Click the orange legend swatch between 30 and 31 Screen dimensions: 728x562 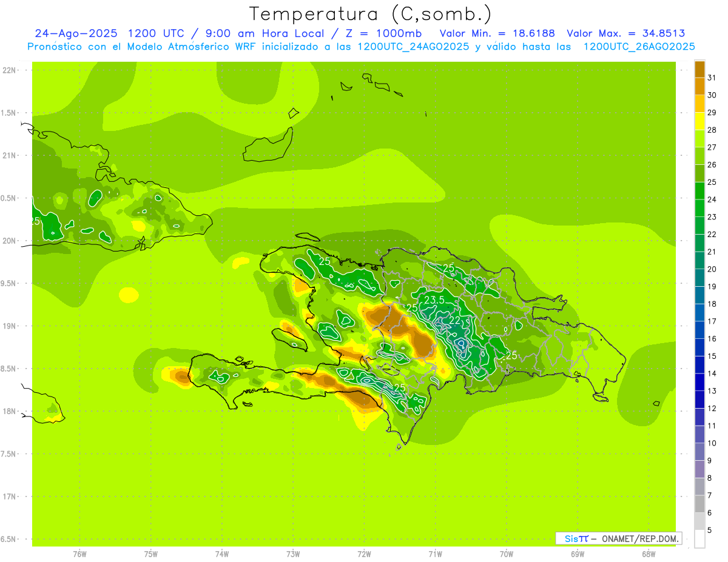point(699,86)
